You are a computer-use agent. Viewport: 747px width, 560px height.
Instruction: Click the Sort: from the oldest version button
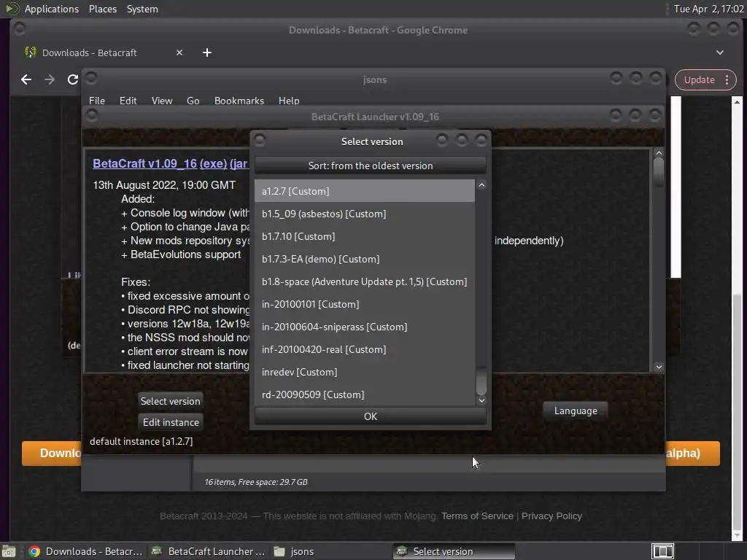point(370,166)
